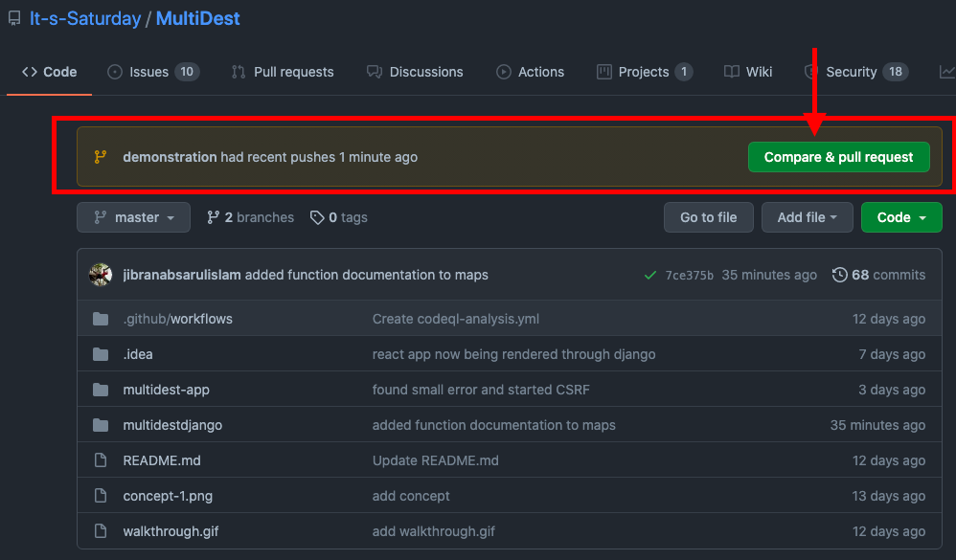
Task: Expand the Add file dropdown
Action: (x=807, y=217)
